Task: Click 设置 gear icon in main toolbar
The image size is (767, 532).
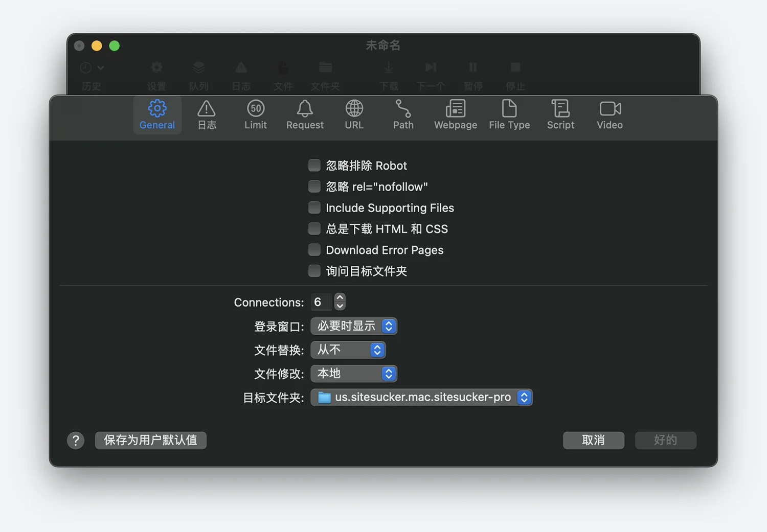Action: 156,67
